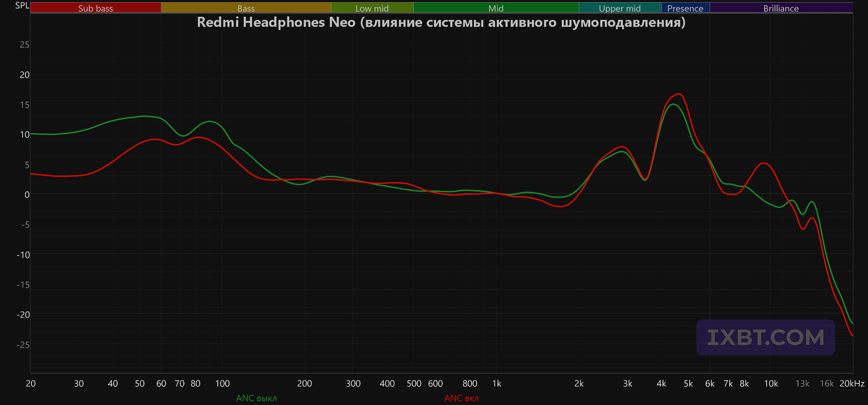This screenshot has width=868, height=405.
Task: Click the 5k frequency axis label
Action: click(x=688, y=383)
